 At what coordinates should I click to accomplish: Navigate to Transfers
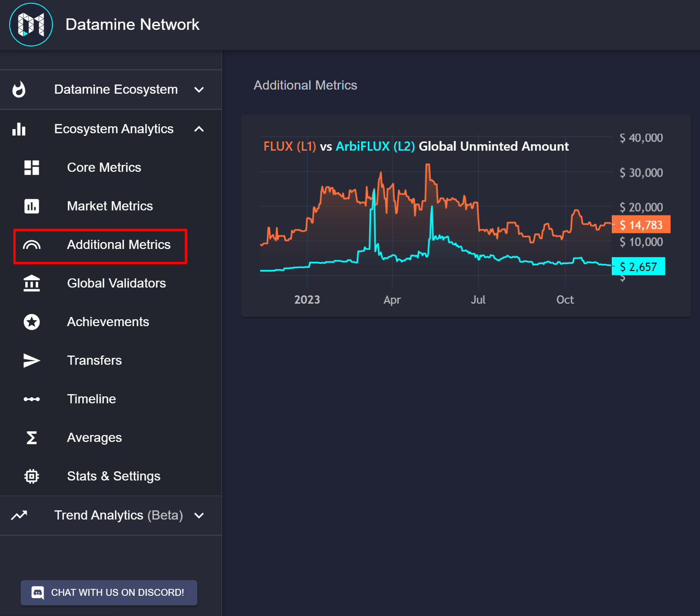(x=111, y=361)
